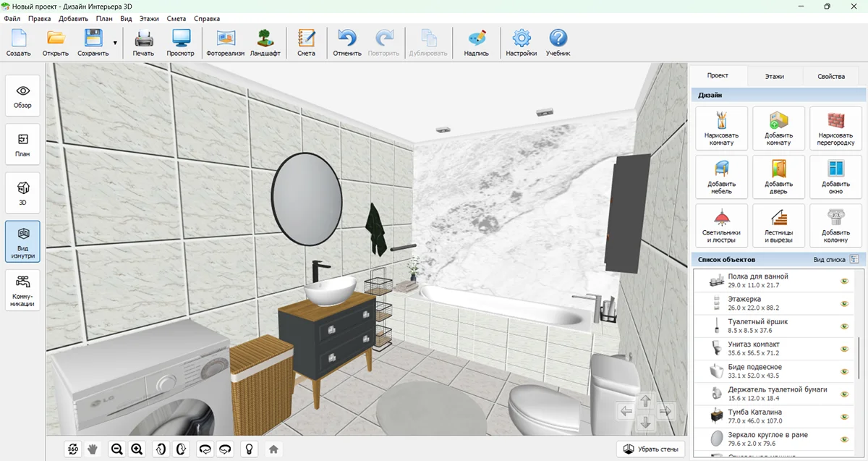Open the Этажи menu in menu bar

(x=149, y=18)
